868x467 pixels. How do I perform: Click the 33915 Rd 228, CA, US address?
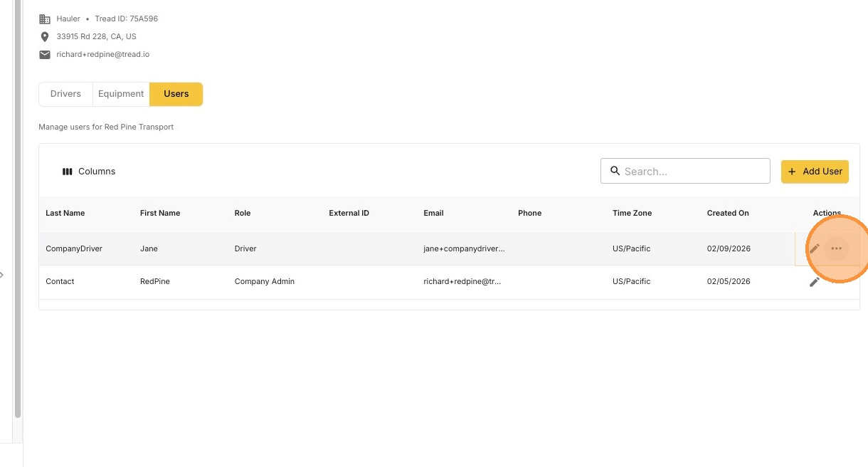pyautogui.click(x=97, y=36)
